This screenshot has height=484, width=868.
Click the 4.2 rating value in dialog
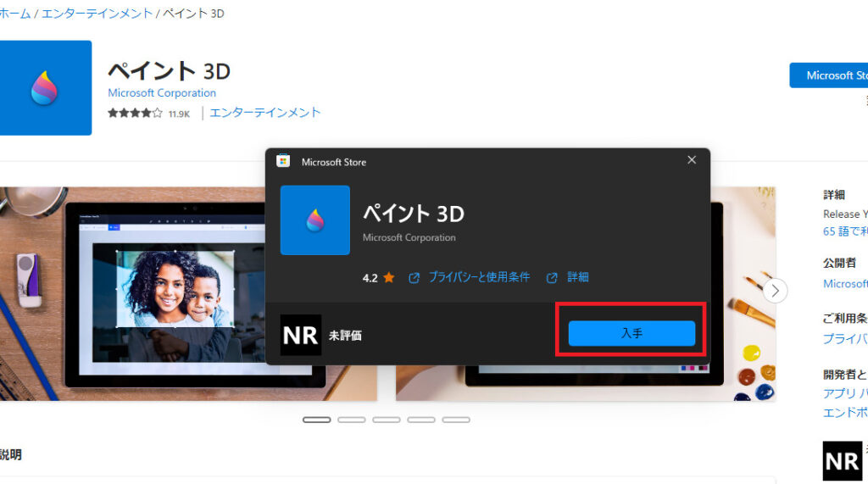pos(370,278)
